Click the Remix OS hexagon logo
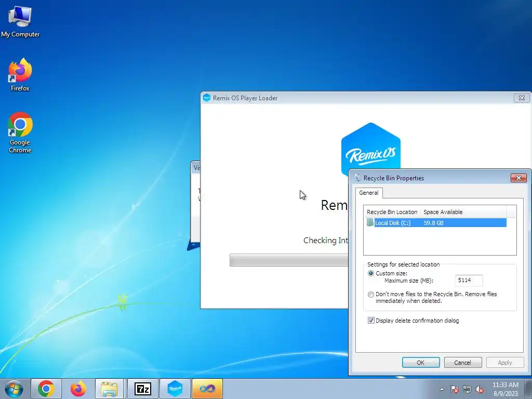 click(370, 146)
